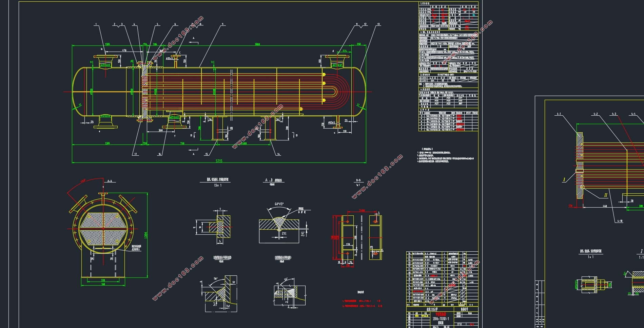
Task: Select the saddle support leader labeled 15
Action: 207,154
